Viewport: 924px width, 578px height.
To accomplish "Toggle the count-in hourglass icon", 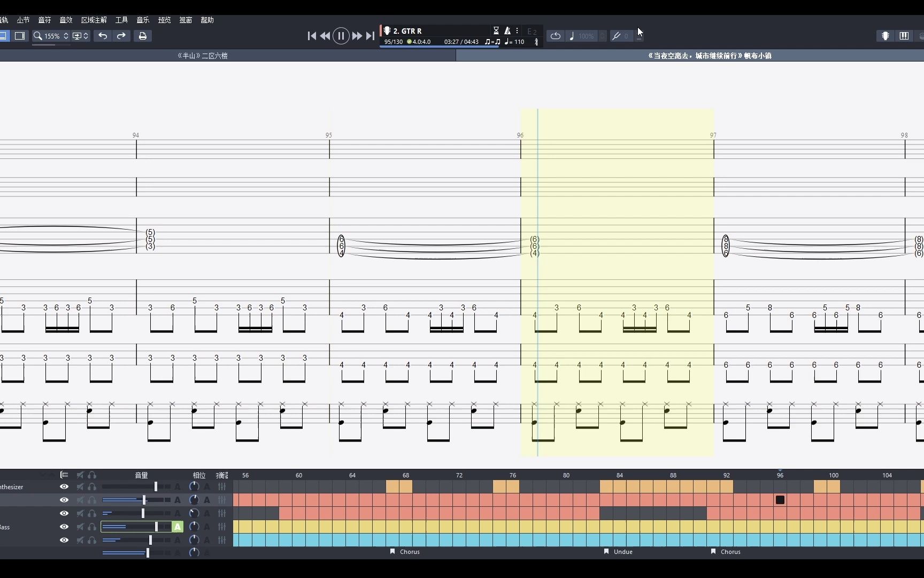I will pyautogui.click(x=496, y=31).
